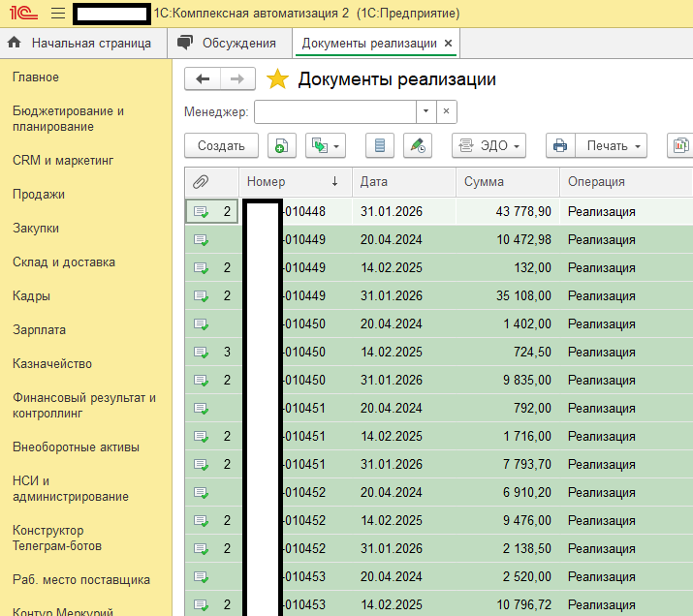
Task: Click the document icon in the 132,00 row
Action: pyautogui.click(x=201, y=268)
